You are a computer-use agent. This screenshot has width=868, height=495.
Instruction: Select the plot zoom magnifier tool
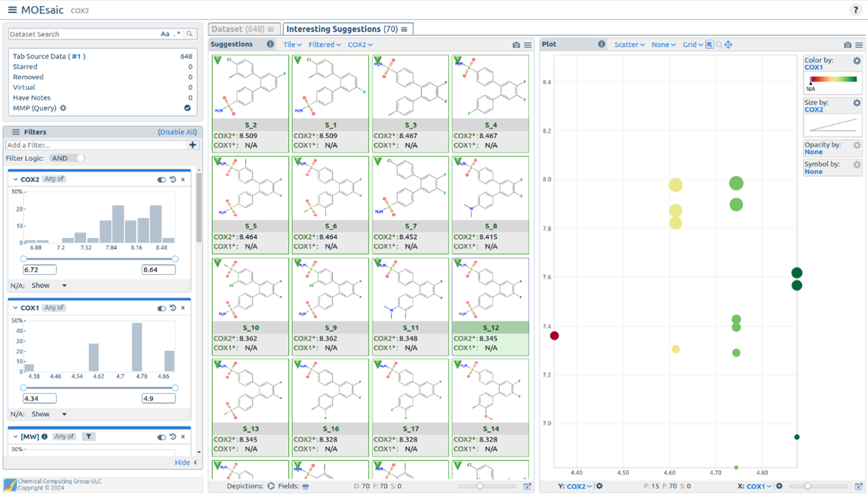tap(719, 44)
